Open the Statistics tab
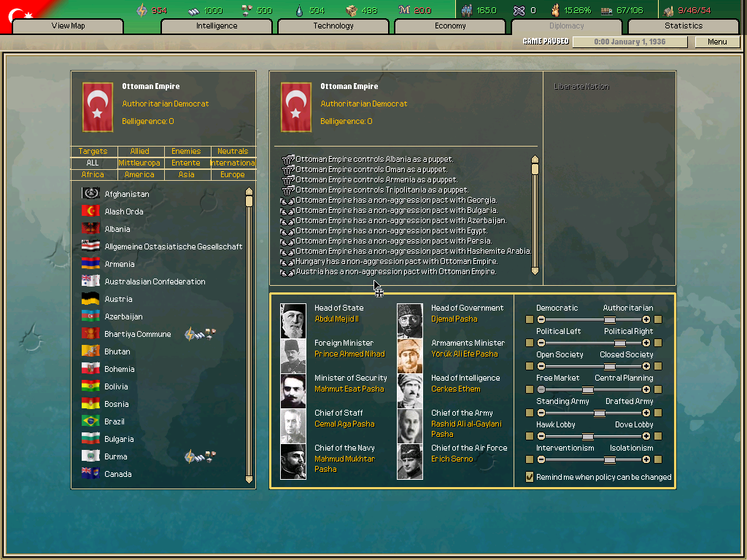747x560 pixels. coord(682,26)
